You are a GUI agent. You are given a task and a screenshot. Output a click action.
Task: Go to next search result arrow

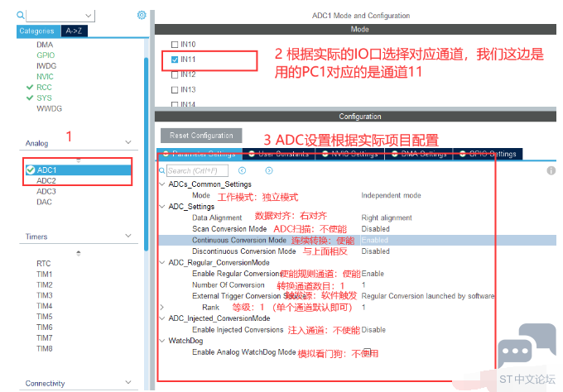(269, 170)
